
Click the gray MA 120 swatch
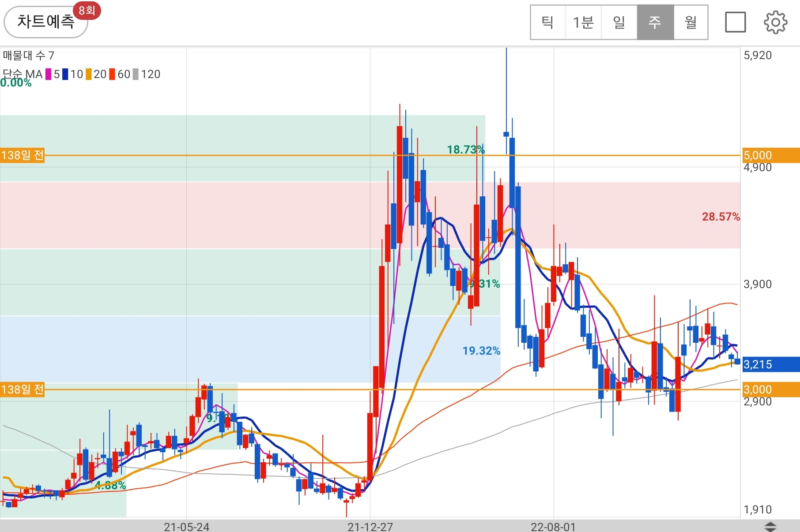(136, 74)
